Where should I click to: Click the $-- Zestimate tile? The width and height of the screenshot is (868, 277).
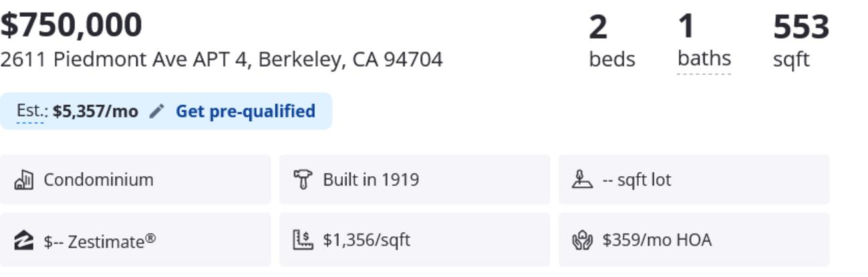pos(136,240)
